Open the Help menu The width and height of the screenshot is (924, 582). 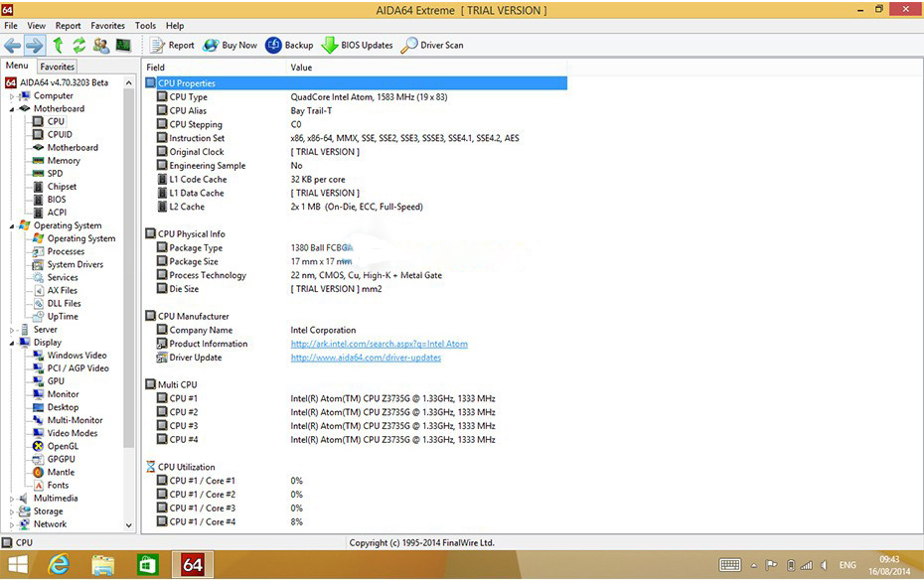pos(175,26)
